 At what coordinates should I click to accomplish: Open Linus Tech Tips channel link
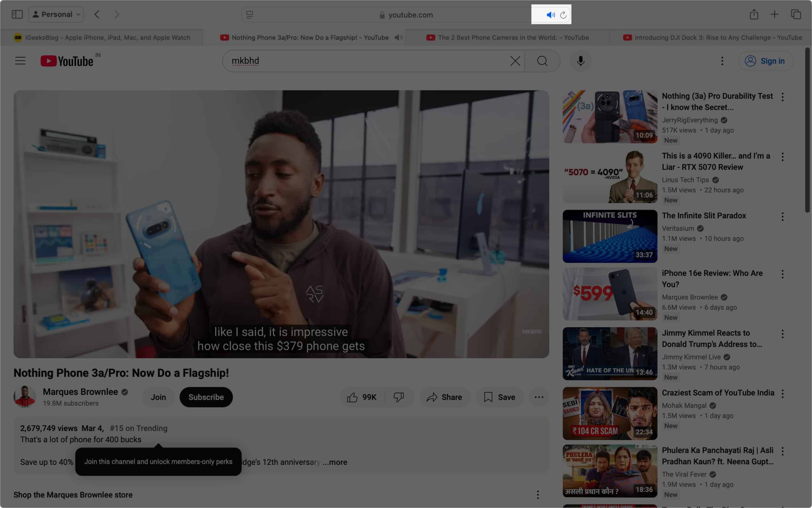click(685, 180)
